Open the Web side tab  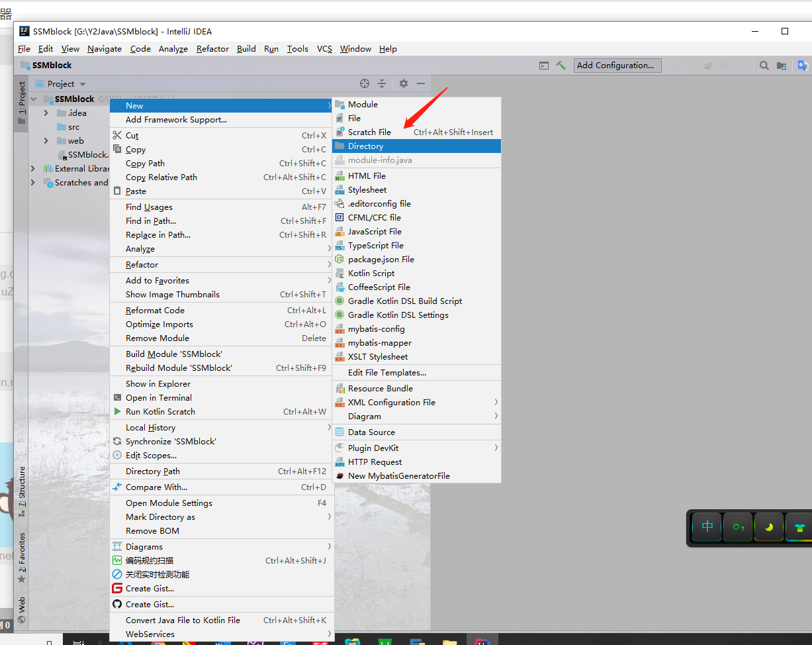(x=21, y=610)
